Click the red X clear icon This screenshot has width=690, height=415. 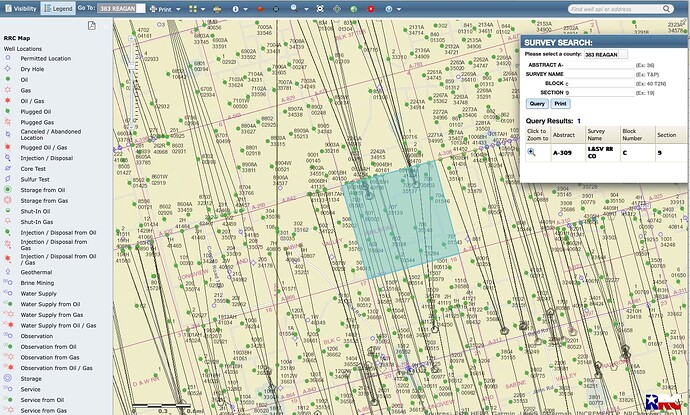(x=371, y=9)
